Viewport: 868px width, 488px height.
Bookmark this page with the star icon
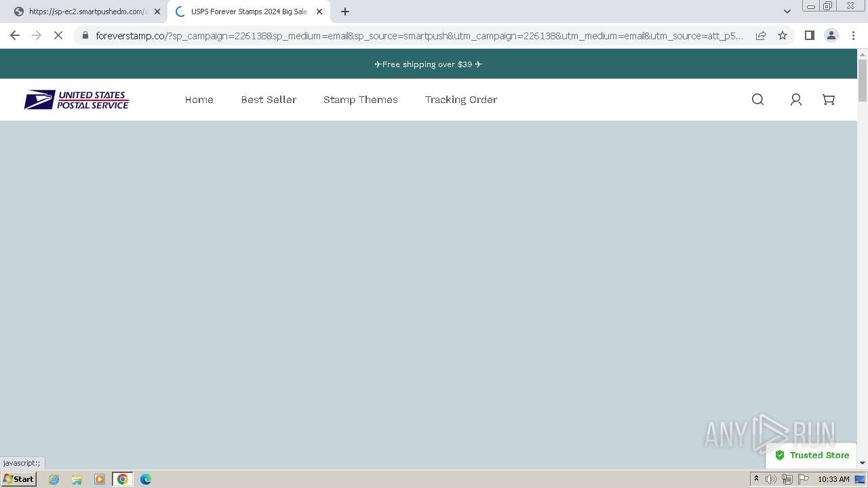click(783, 35)
